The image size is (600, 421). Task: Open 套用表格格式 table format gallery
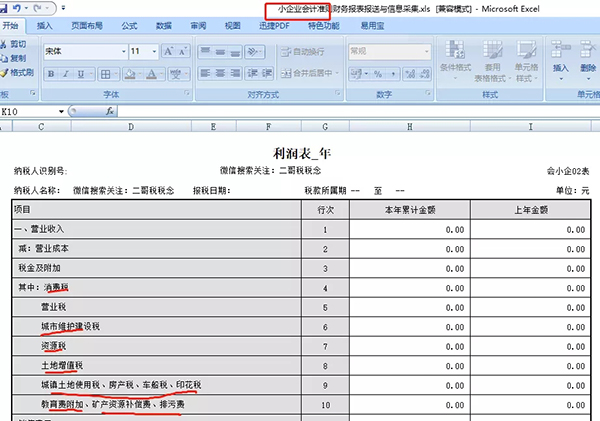coord(492,60)
